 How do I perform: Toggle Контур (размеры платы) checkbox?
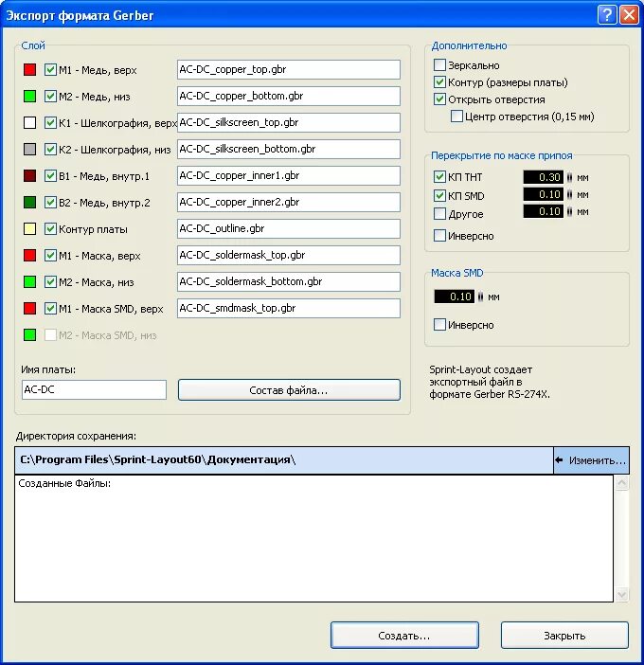[439, 81]
